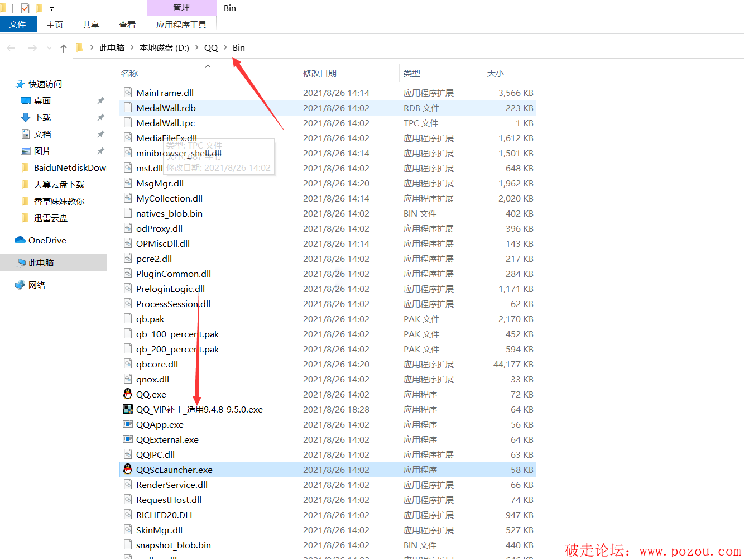This screenshot has height=560, width=744.
Task: Go up to the parent folder
Action: point(64,48)
